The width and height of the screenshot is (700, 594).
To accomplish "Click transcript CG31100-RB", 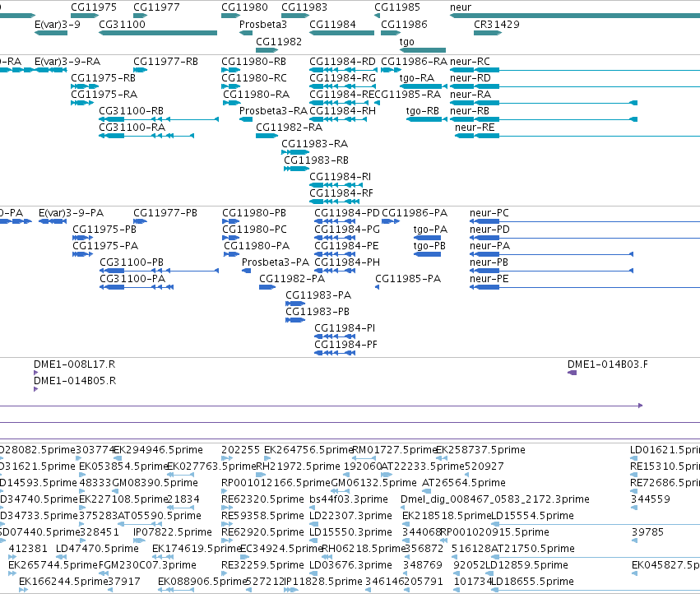I will pyautogui.click(x=131, y=111).
